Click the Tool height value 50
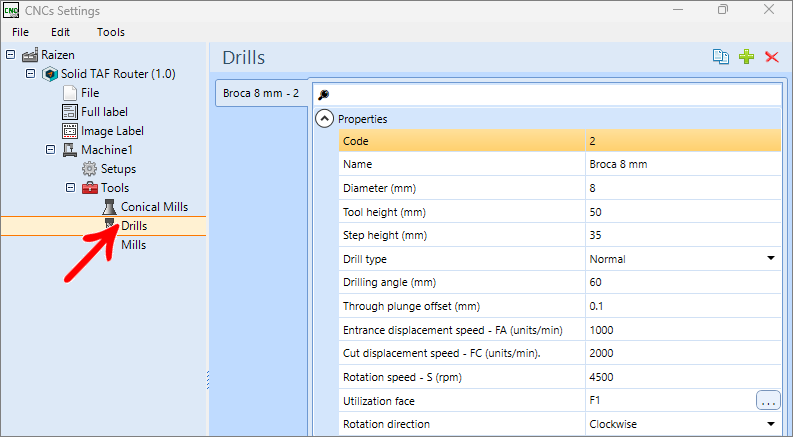The width and height of the screenshot is (793, 437). click(x=683, y=212)
